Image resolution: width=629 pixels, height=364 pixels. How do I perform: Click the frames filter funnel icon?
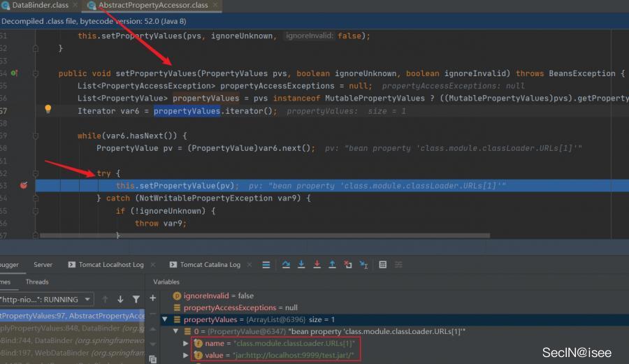pos(136,299)
